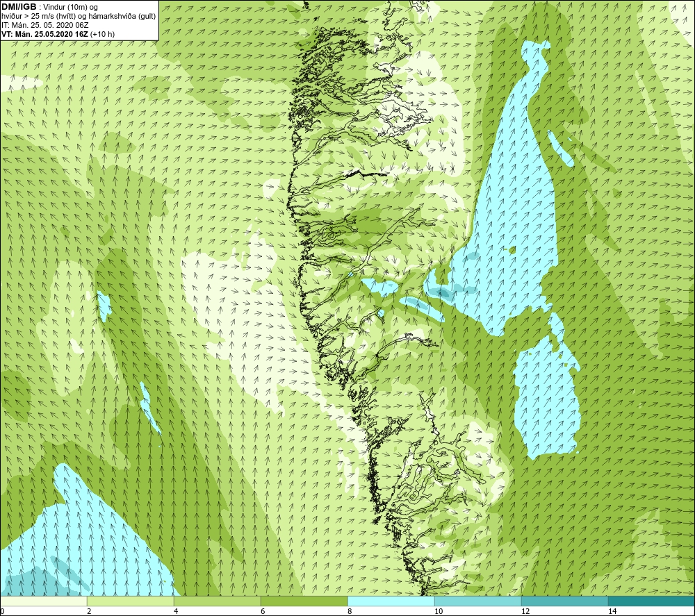Click the palest 0–2 m/s color bar segment
This screenshot has width=695, height=616.
coord(43,601)
